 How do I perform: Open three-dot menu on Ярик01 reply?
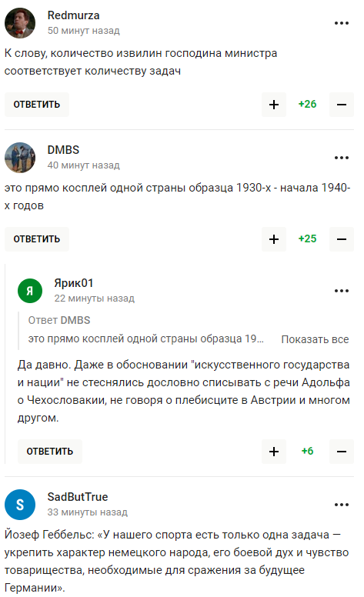click(x=342, y=291)
